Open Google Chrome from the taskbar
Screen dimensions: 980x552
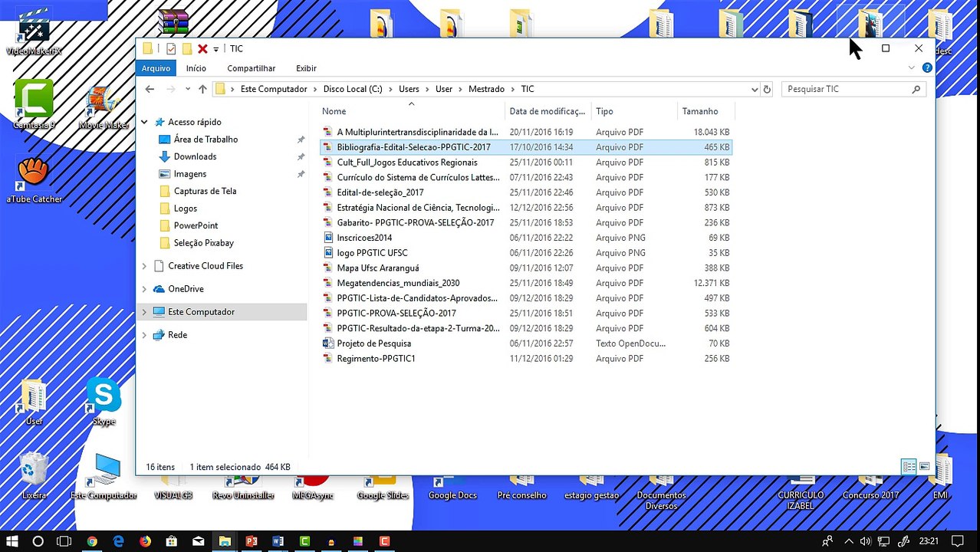92,541
